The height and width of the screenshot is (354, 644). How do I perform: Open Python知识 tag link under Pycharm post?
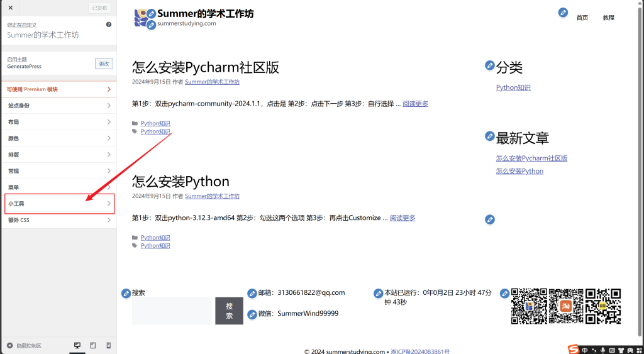[155, 131]
